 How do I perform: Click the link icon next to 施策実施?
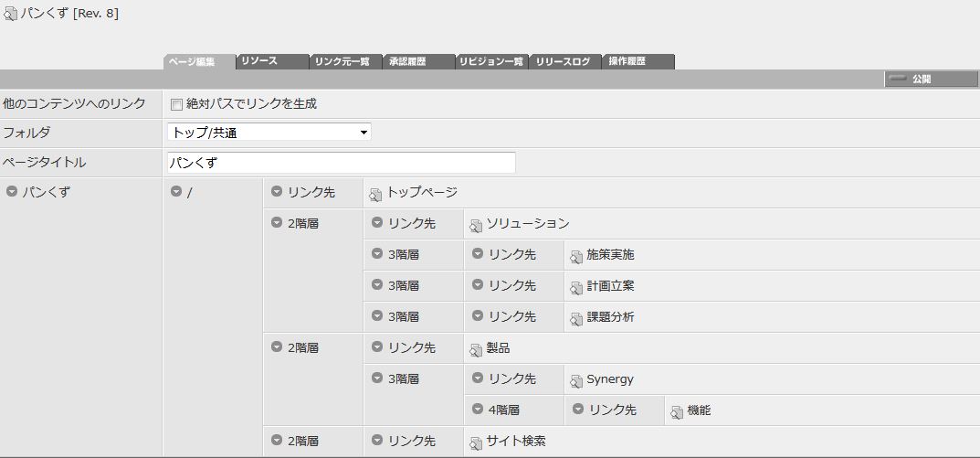click(x=576, y=256)
